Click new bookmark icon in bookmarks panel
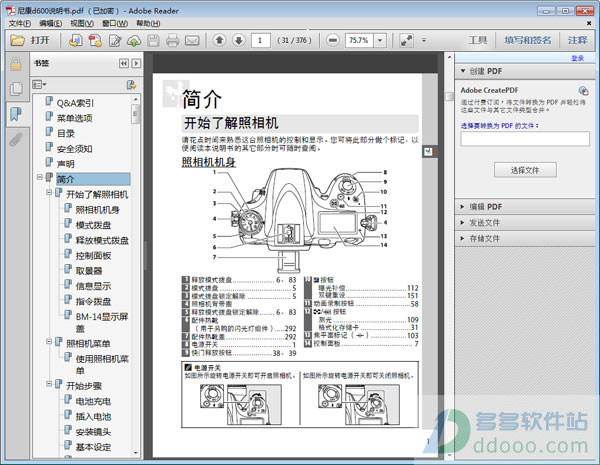Image resolution: width=600 pixels, height=465 pixels. 131,85
